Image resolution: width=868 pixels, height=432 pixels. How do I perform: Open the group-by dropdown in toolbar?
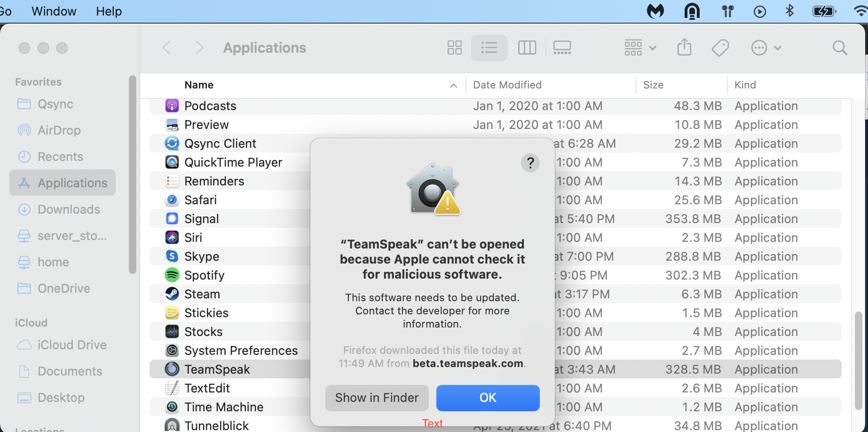tap(639, 48)
